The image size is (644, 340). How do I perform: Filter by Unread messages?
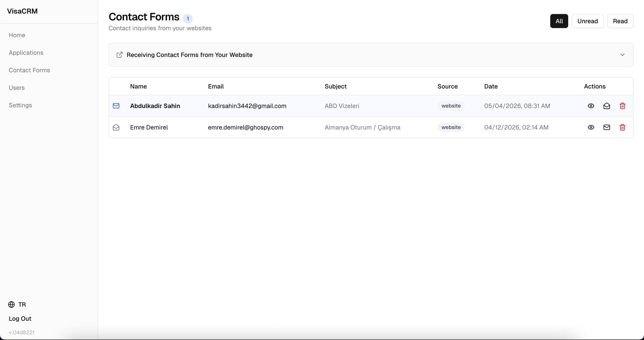point(588,21)
